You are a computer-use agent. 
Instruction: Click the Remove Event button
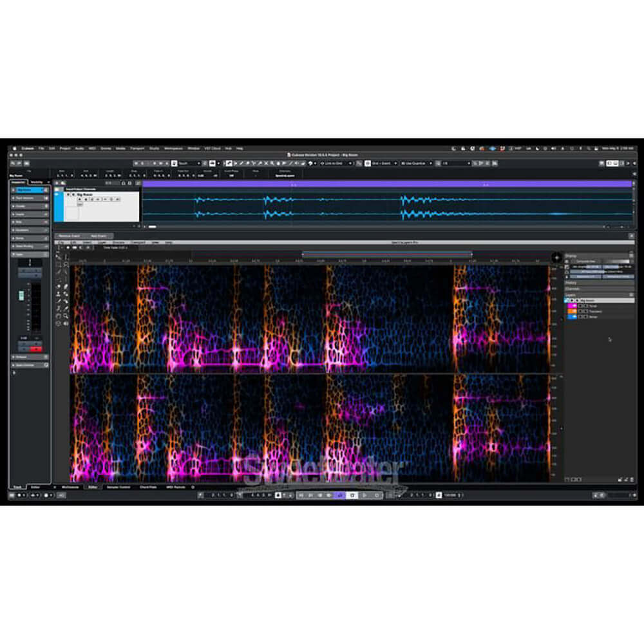[70, 235]
